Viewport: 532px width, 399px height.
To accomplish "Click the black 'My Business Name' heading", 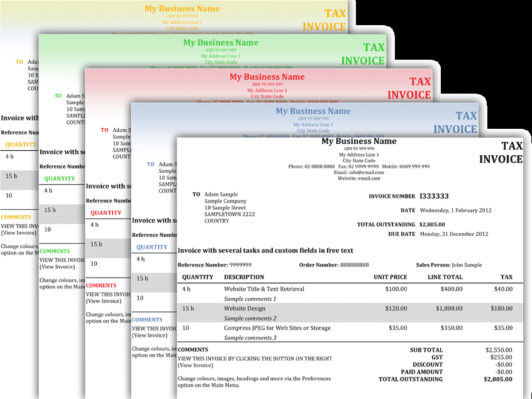I will coord(359,141).
